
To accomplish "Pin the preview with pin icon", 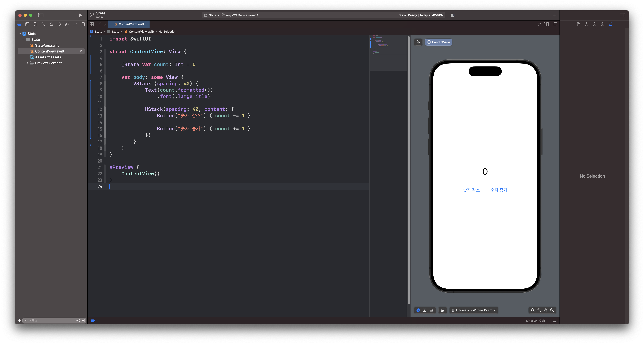I will pyautogui.click(x=418, y=42).
